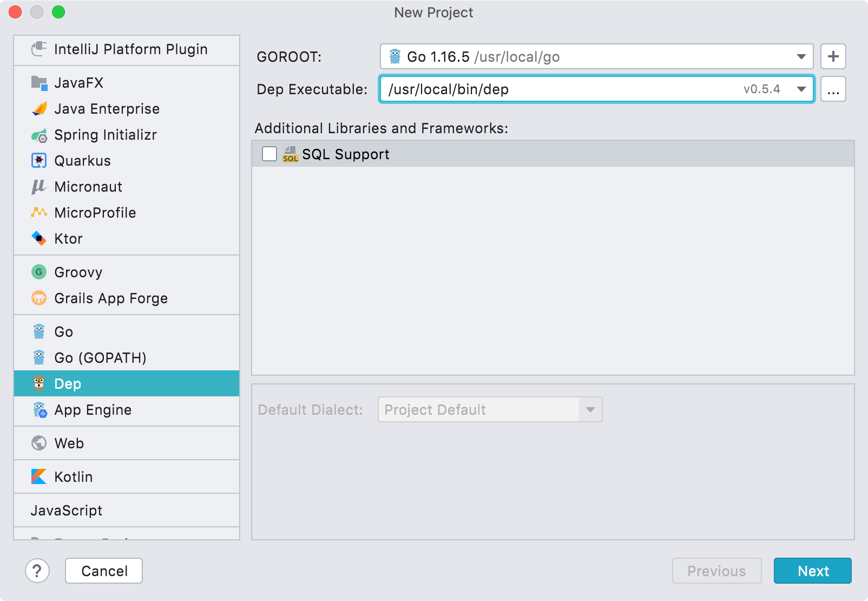Switch to the Go (GOPATH) project type
Screen dimensions: 868x601
point(100,357)
